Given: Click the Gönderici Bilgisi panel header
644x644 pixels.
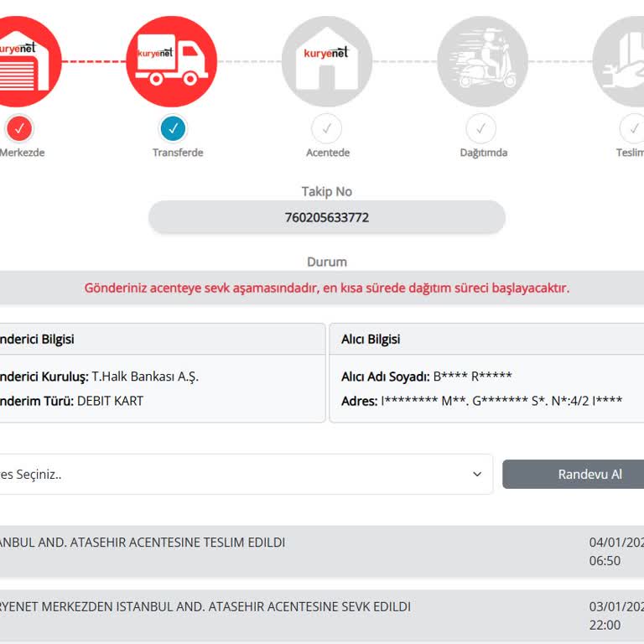Looking at the screenshot, I should click(x=163, y=340).
